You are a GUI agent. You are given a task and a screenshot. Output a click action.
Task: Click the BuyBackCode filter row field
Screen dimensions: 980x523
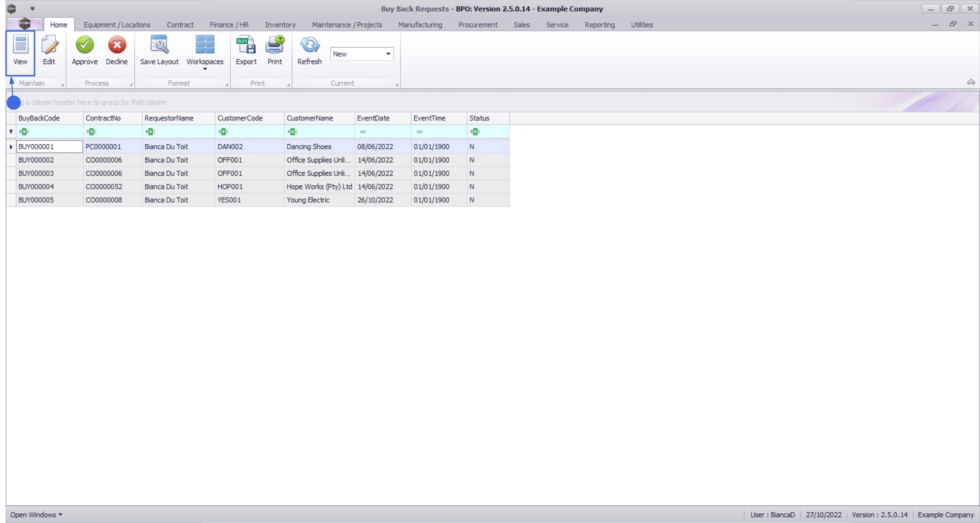coord(50,132)
